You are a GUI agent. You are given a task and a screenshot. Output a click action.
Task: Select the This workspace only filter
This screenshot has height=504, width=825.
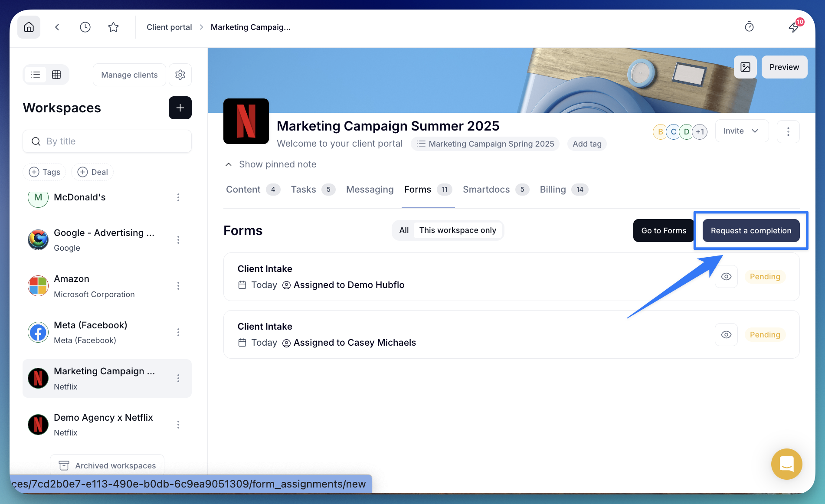(x=457, y=230)
